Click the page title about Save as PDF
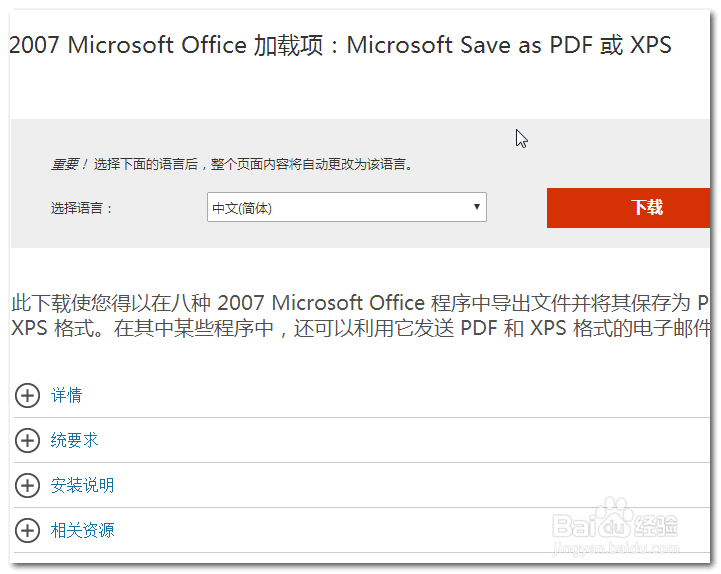Viewport: 721px width, 574px height. click(x=340, y=46)
